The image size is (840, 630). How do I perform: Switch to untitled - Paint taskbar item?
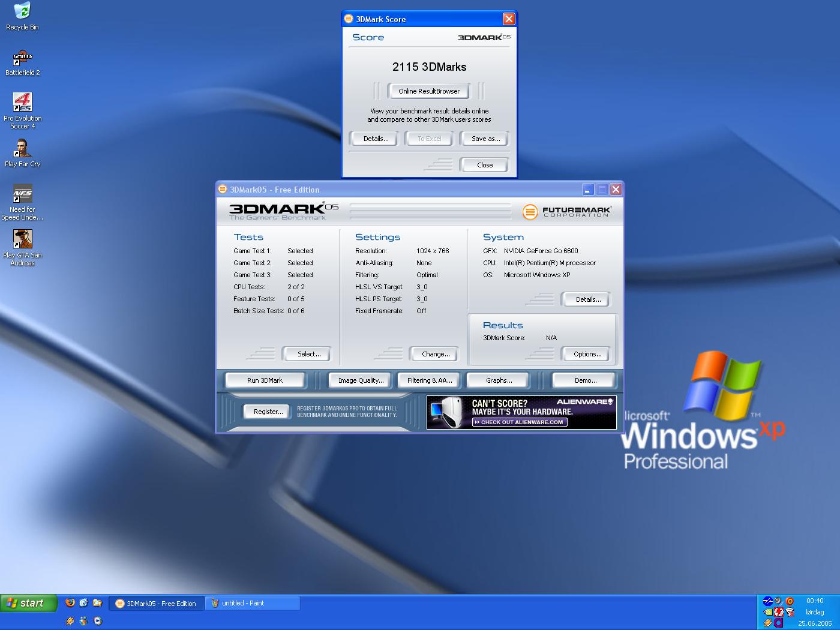coord(253,603)
